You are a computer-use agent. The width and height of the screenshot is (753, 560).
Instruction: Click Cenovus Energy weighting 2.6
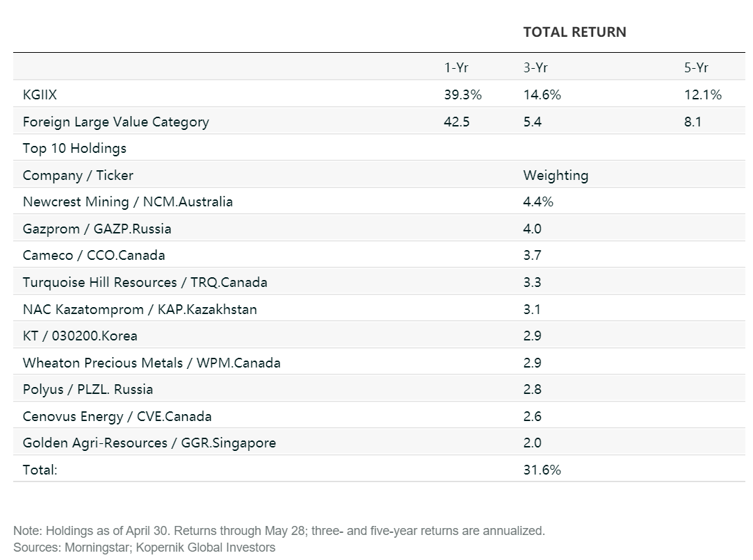(532, 416)
